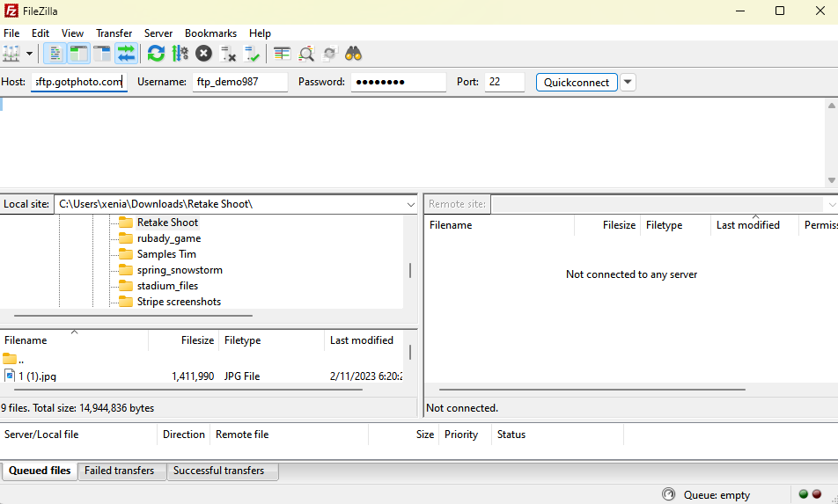The image size is (838, 504).
Task: Open directory listing filters dialog
Action: (282, 54)
